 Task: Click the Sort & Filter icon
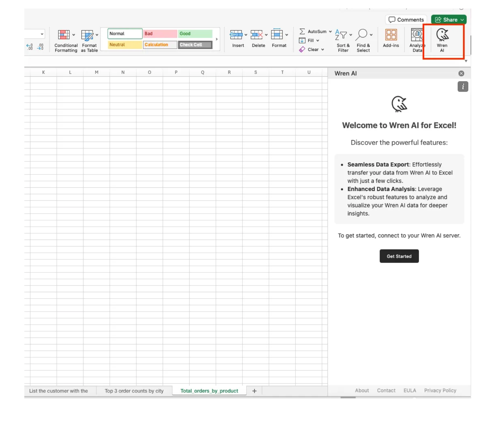click(341, 35)
